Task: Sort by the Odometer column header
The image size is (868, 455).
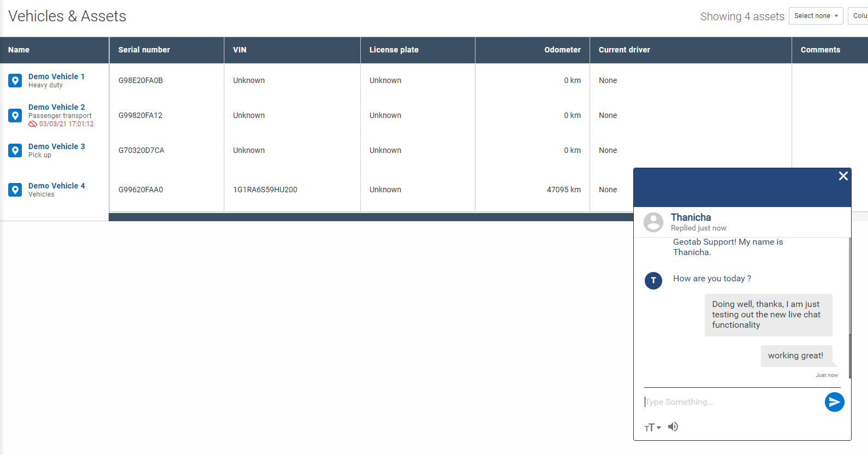Action: [562, 50]
